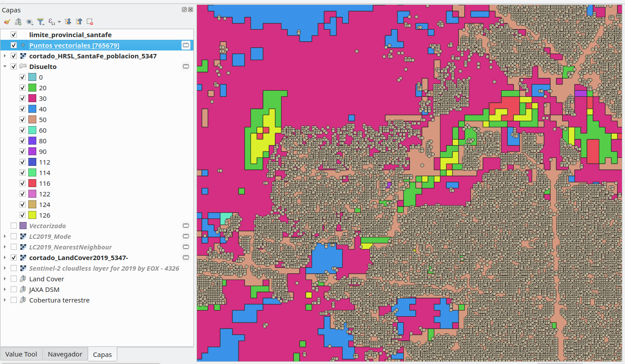Screen dimensions: 625x364
Task: Select the Capas tab
Action: 102,354
